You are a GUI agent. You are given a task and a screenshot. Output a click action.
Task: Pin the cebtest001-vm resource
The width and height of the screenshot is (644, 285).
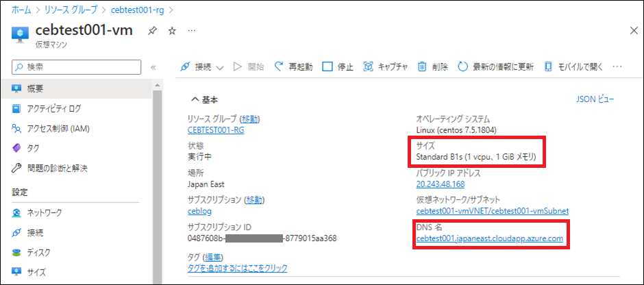[152, 31]
